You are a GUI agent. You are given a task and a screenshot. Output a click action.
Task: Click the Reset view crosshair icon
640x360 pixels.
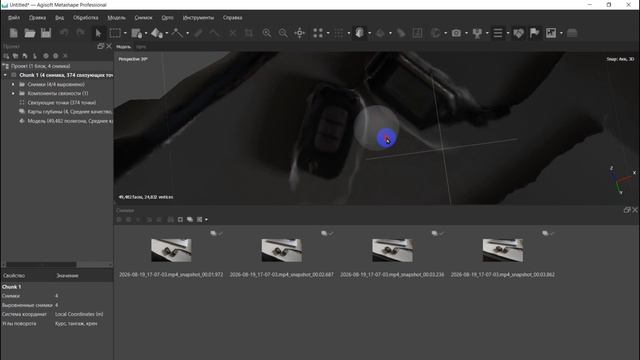[x=300, y=33]
